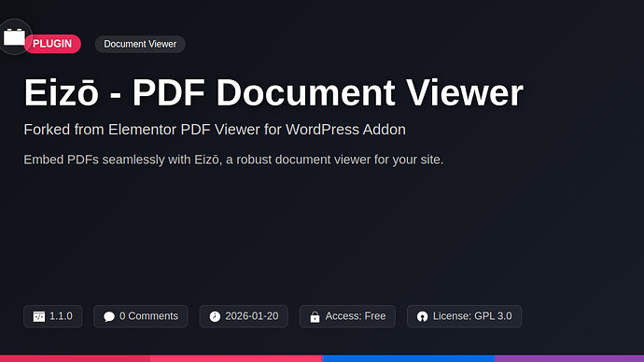Click the open-source license icon
Viewport: 644px width, 362px height.
tap(422, 316)
